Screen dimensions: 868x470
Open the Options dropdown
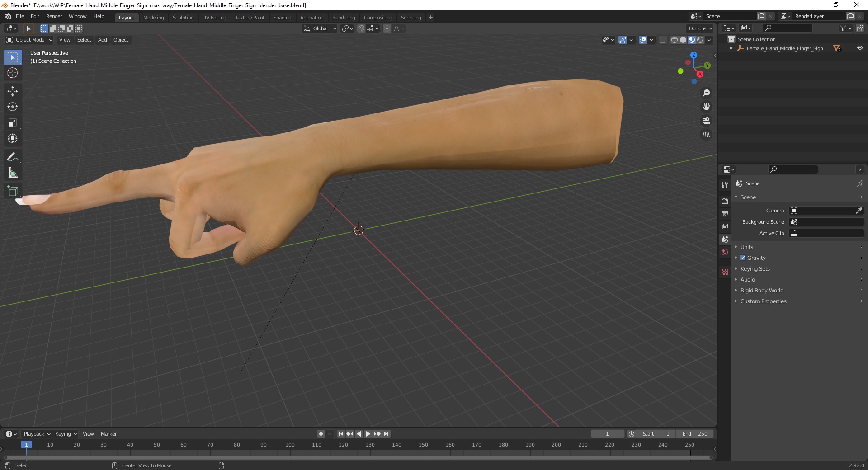700,28
